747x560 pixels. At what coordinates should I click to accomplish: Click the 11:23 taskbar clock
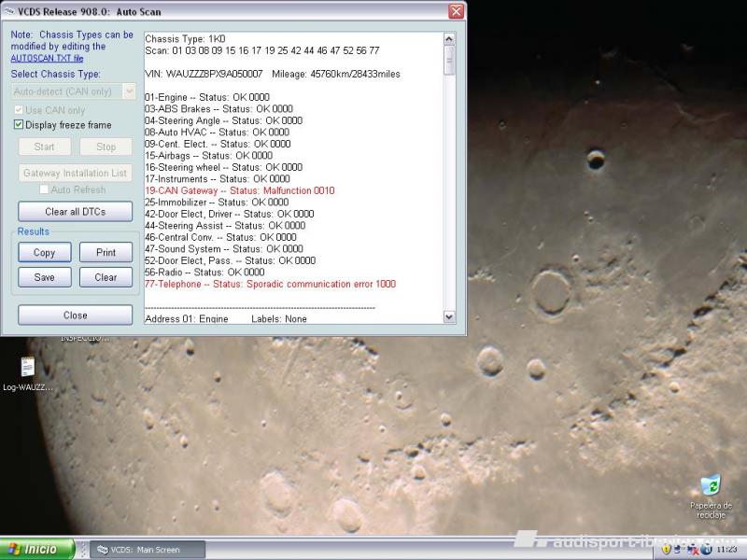(x=726, y=550)
